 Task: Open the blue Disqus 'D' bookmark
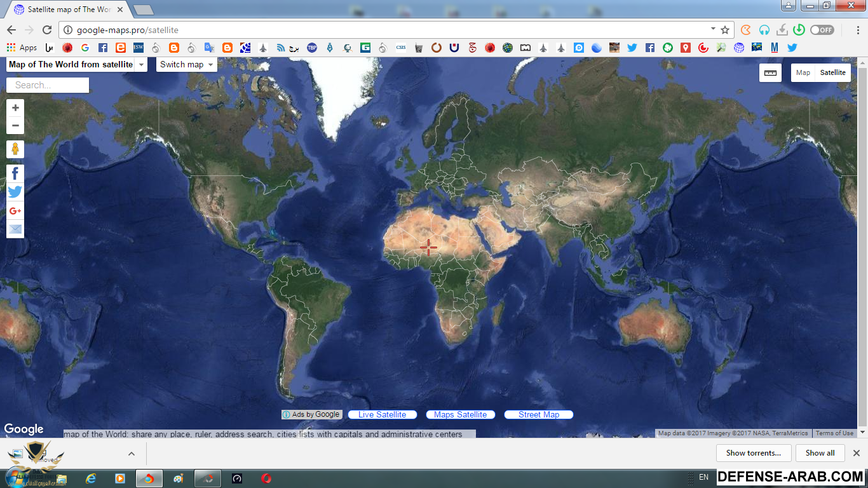pyautogui.click(x=579, y=48)
